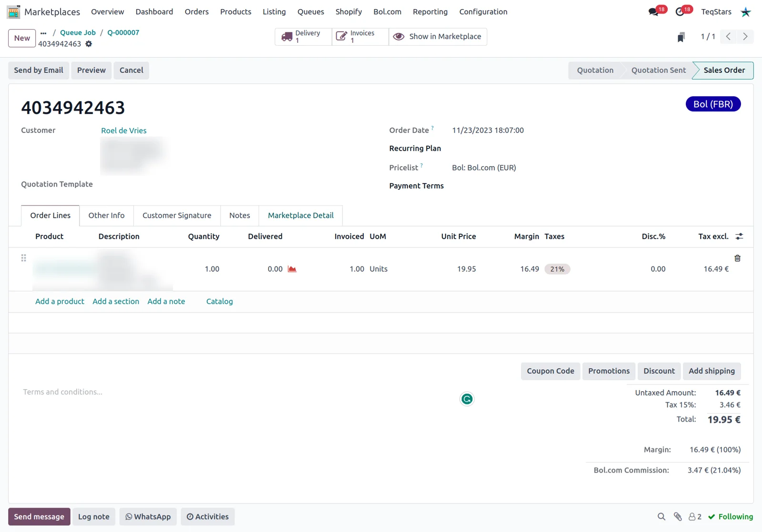Click the star icon in top bar
The height and width of the screenshot is (532, 762).
pyautogui.click(x=746, y=12)
